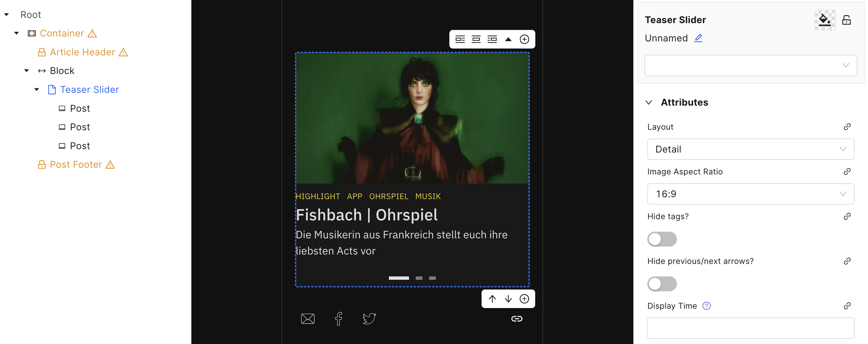
Task: Align block to center
Action: point(476,39)
